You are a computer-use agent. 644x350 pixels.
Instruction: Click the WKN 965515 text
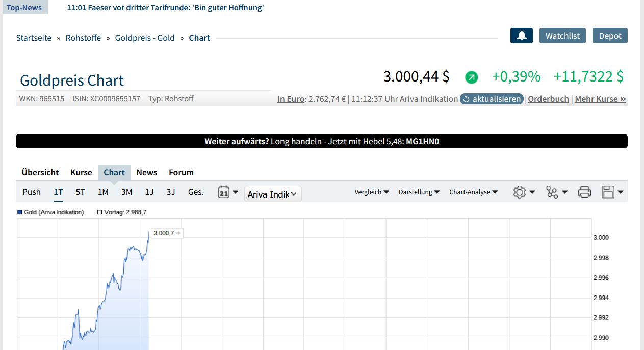tap(42, 99)
